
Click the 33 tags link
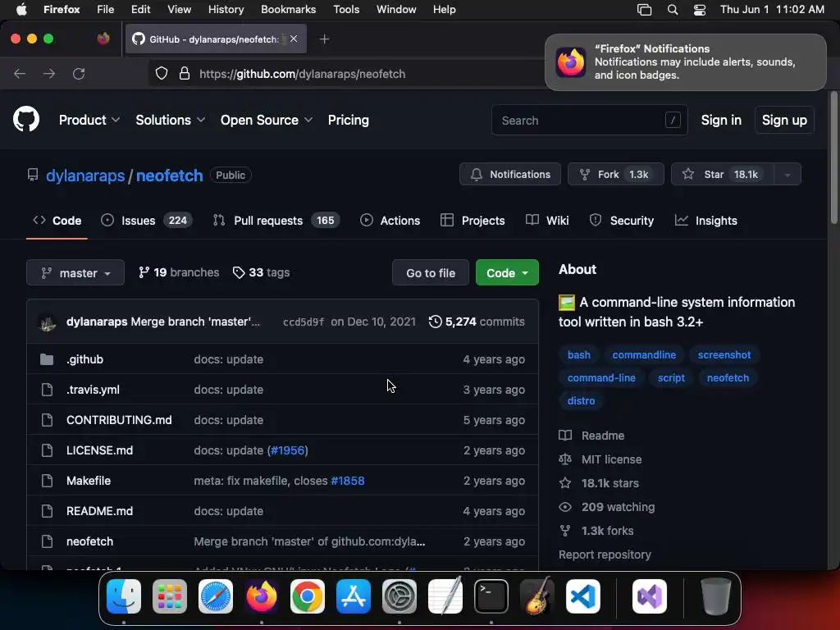(262, 272)
